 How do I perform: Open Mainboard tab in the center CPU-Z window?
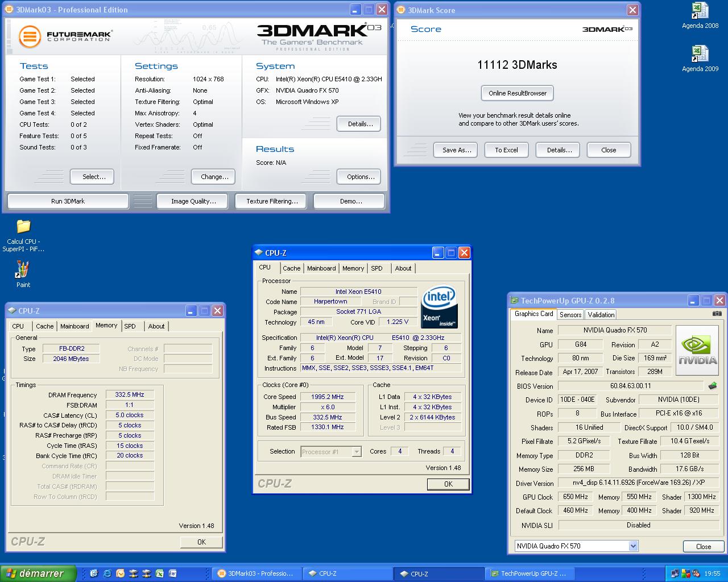[x=321, y=268]
